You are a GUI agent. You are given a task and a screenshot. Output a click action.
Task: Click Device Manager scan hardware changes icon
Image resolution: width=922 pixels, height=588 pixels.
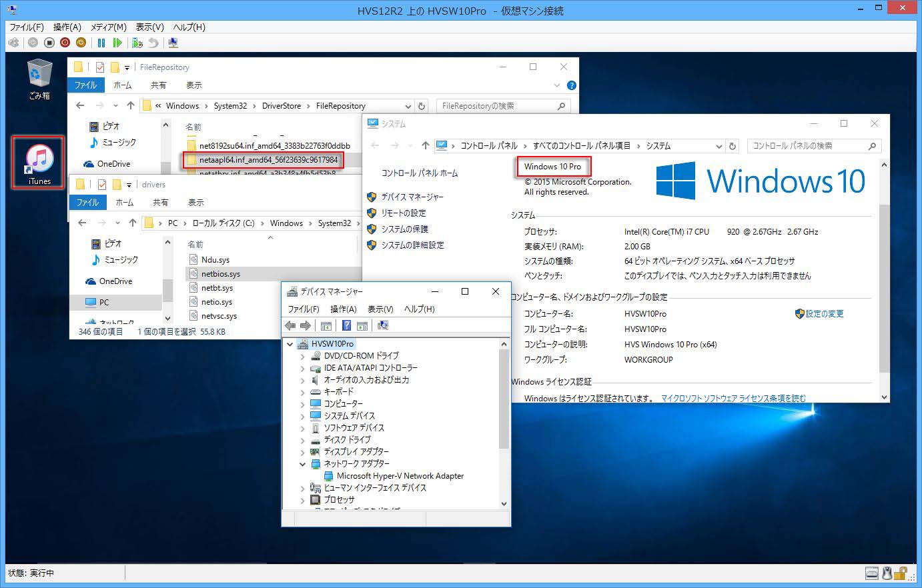383,325
